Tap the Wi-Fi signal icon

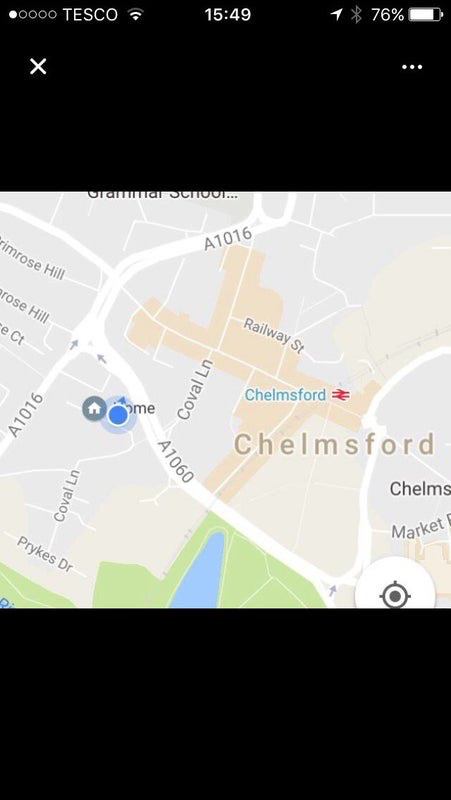136,14
